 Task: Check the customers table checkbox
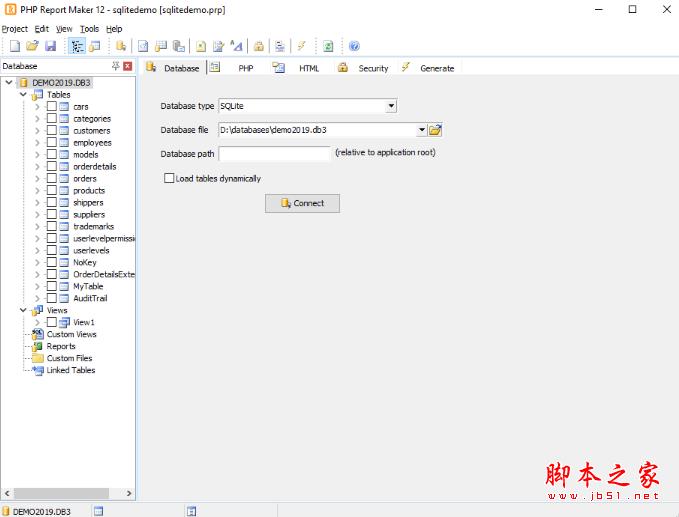[x=52, y=130]
